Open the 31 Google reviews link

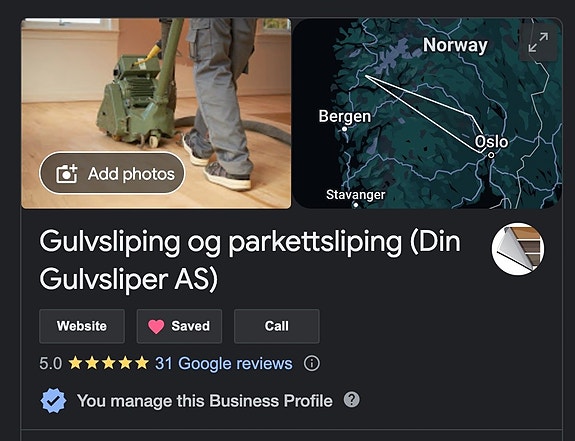pyautogui.click(x=224, y=364)
